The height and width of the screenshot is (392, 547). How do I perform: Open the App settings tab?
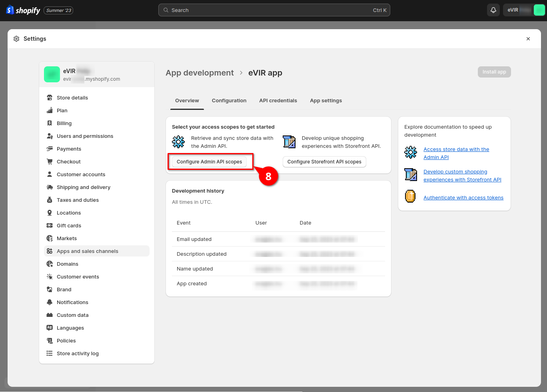pyautogui.click(x=326, y=101)
